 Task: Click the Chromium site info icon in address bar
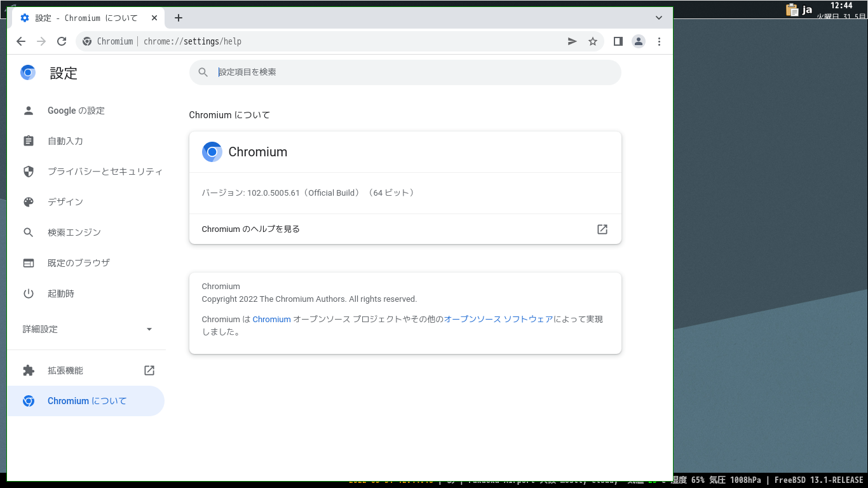(87, 41)
